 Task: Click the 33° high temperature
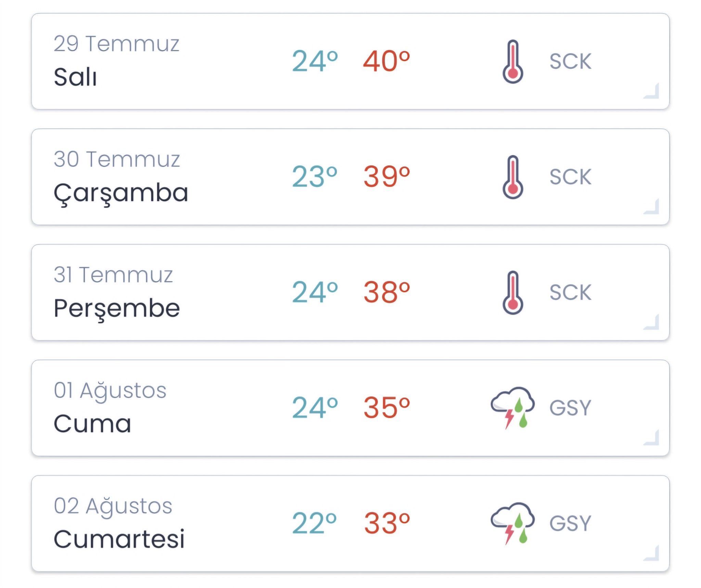point(387,523)
